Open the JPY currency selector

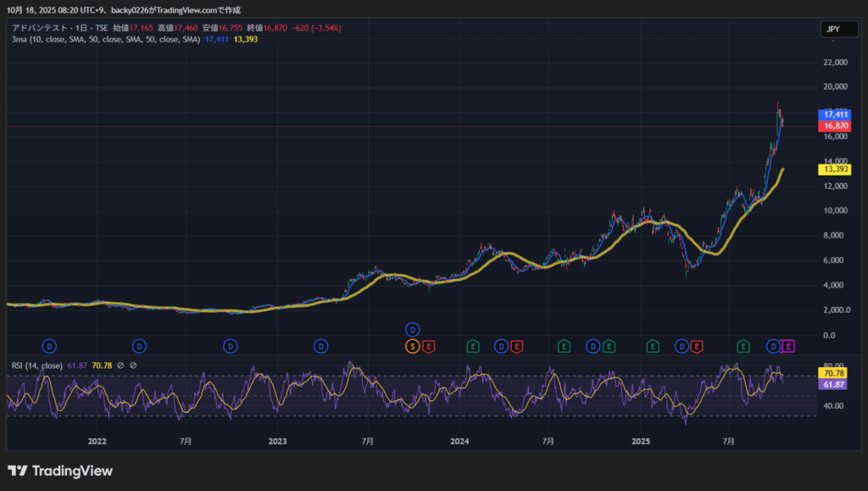[832, 29]
